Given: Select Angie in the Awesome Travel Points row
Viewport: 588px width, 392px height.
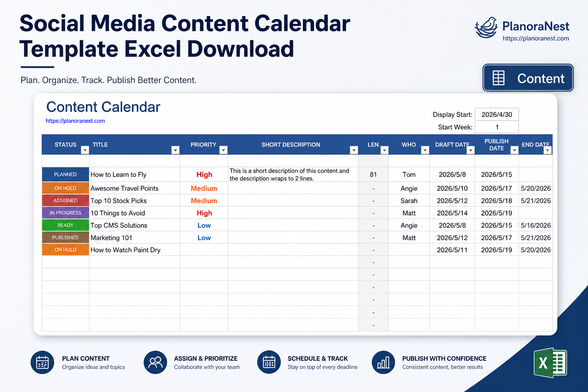Looking at the screenshot, I should (409, 188).
